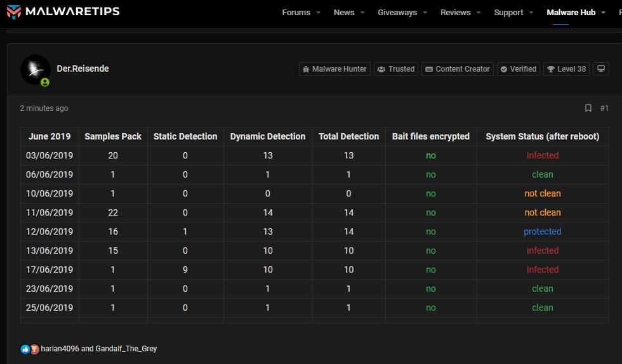The width and height of the screenshot is (622, 364).
Task: Open the Malware Hub menu item
Action: (571, 13)
